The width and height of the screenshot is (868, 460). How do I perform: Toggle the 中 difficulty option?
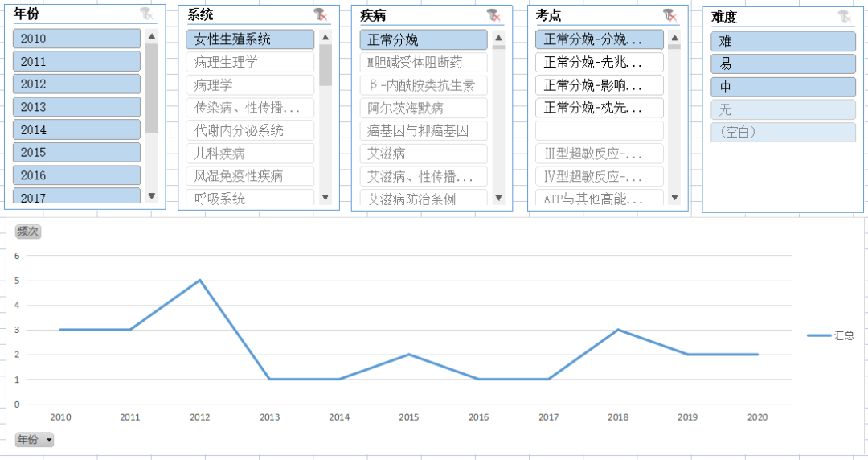tap(782, 87)
